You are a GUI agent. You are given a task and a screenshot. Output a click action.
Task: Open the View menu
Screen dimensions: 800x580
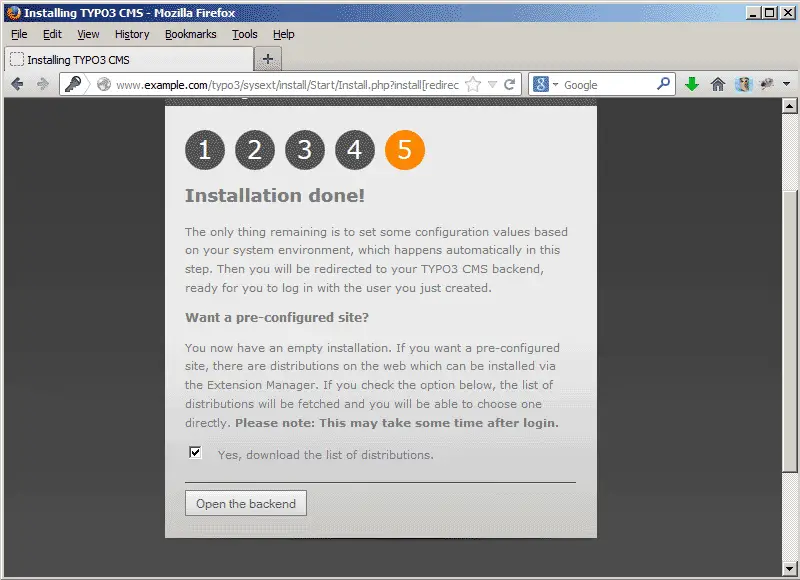(88, 34)
